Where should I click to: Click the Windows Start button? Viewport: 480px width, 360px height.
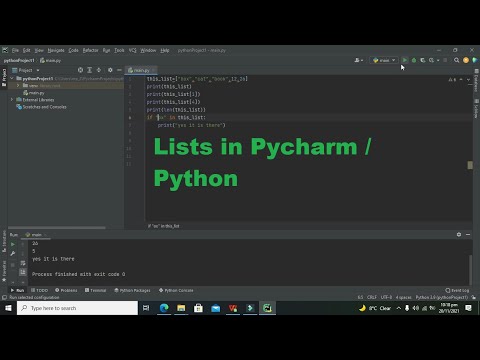point(8,308)
